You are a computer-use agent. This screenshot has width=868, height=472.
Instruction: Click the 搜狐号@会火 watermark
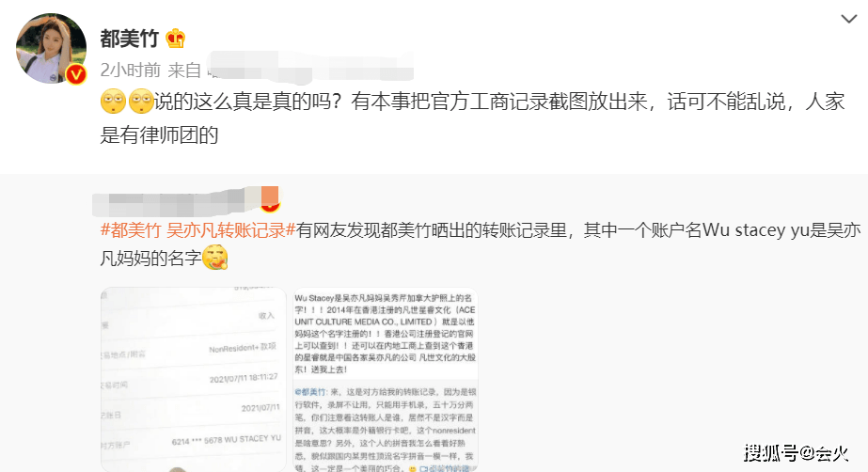click(796, 453)
